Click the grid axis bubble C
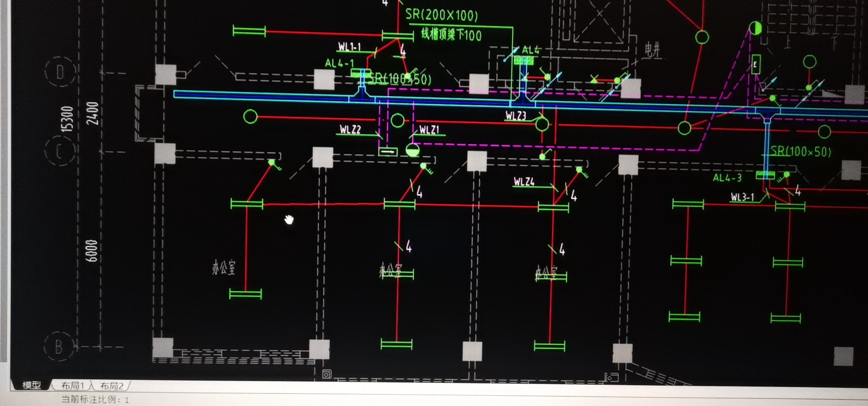868x406 pixels. [60, 151]
